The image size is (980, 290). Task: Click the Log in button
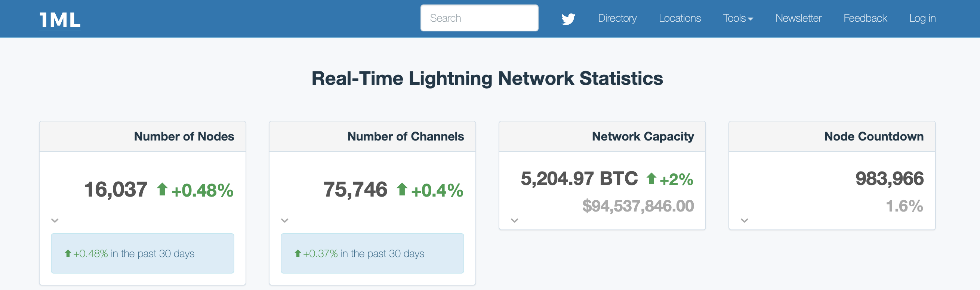[x=922, y=18]
